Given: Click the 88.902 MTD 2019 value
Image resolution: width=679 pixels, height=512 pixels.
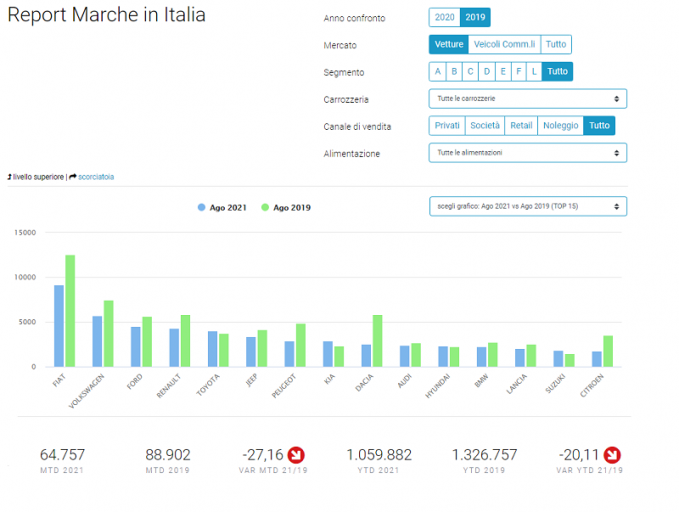Looking at the screenshot, I should pyautogui.click(x=168, y=455).
